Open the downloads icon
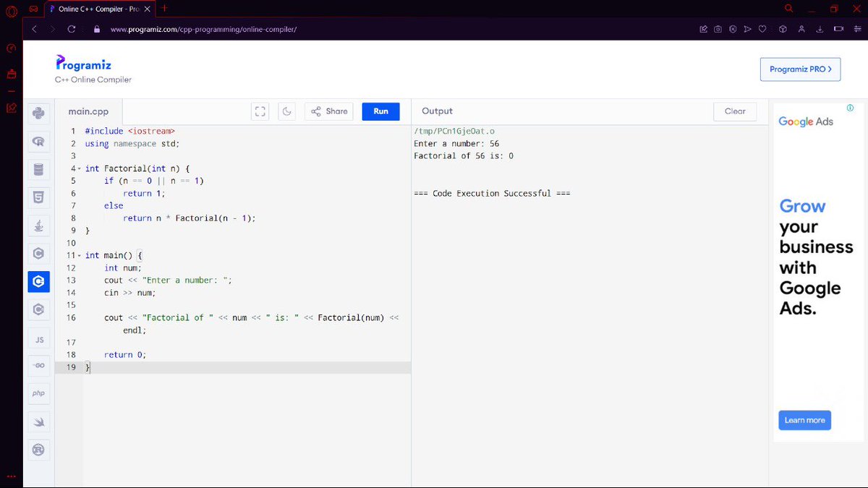This screenshot has width=868, height=488. [x=820, y=29]
